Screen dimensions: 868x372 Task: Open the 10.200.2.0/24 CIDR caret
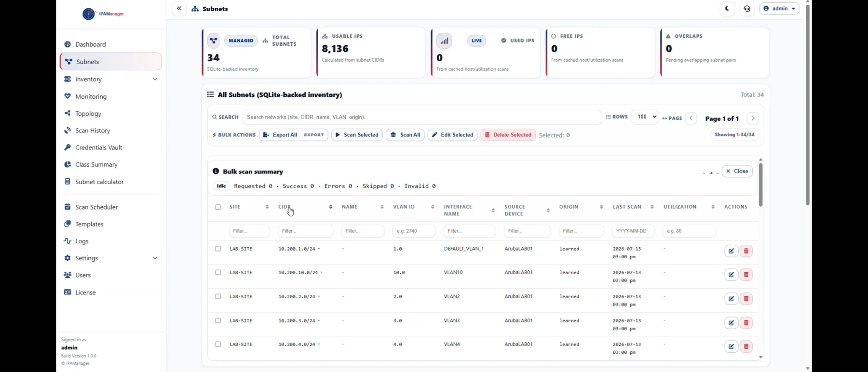click(x=319, y=297)
